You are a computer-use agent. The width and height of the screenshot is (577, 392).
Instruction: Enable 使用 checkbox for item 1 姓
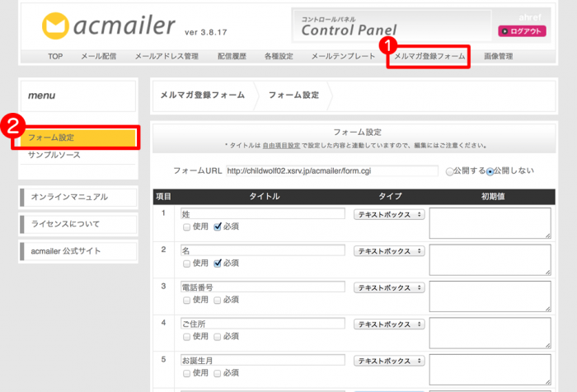(x=186, y=227)
